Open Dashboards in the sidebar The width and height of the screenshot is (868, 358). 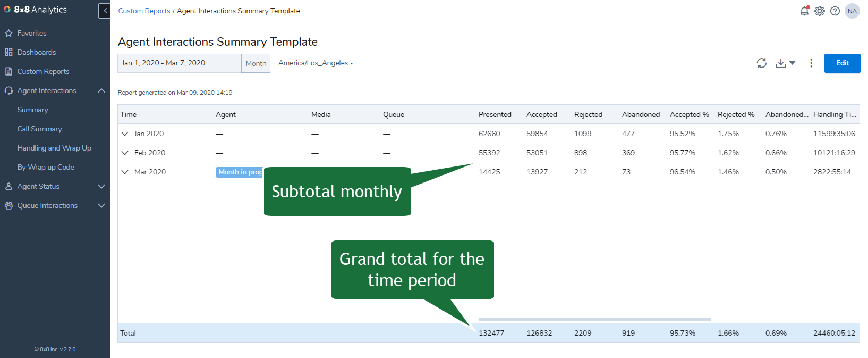36,52
